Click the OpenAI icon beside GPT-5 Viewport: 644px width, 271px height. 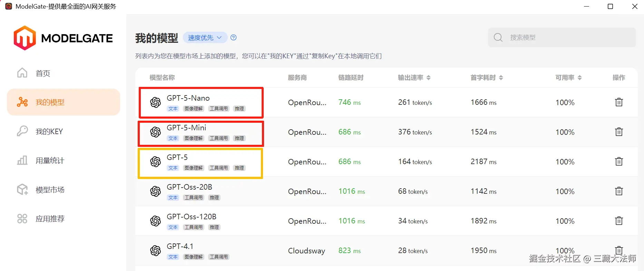tap(155, 162)
